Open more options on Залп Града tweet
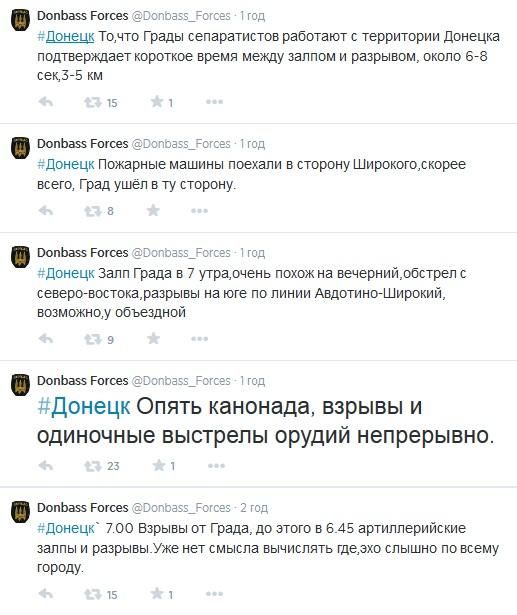 pyautogui.click(x=199, y=339)
